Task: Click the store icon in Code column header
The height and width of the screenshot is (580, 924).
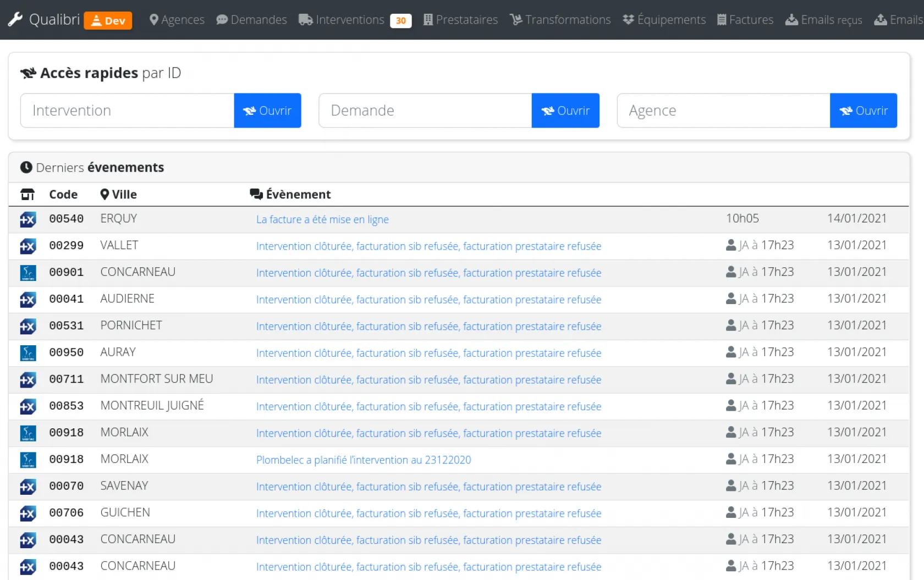Action: click(27, 195)
